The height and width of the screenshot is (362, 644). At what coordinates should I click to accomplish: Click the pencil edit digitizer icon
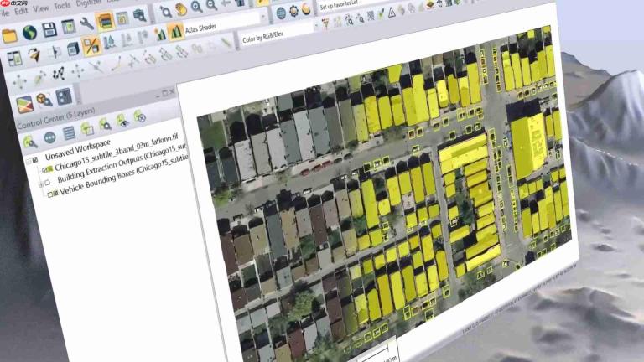[40, 77]
